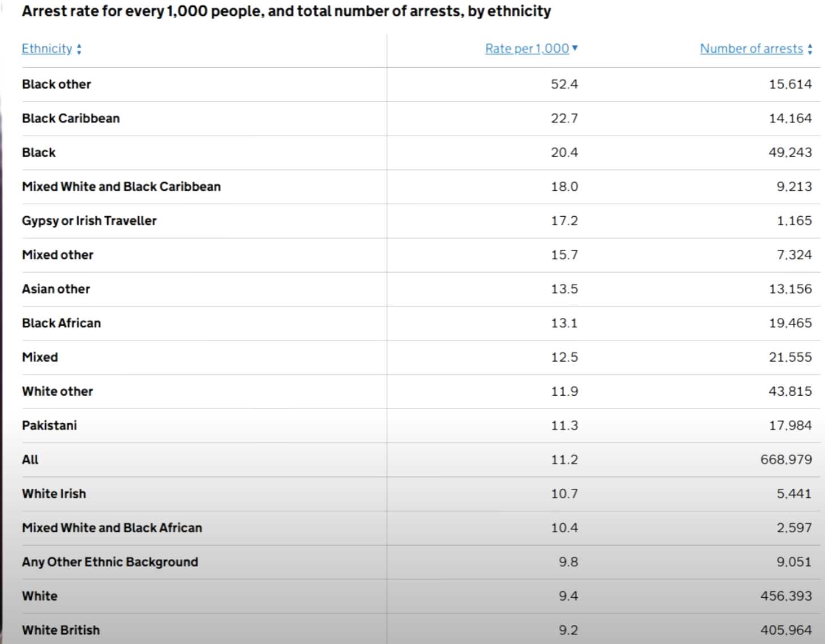825x644 pixels.
Task: Click arrests figure 17,984
Action: (790, 426)
